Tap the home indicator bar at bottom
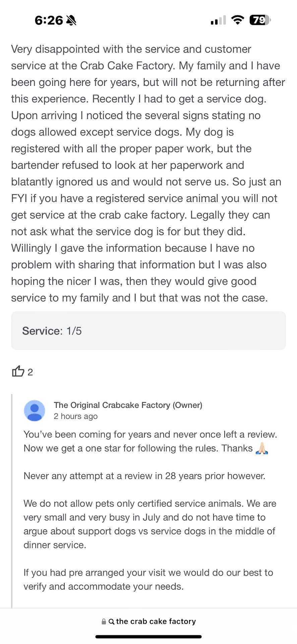Screen dimensions: 297x644 tap(148, 637)
